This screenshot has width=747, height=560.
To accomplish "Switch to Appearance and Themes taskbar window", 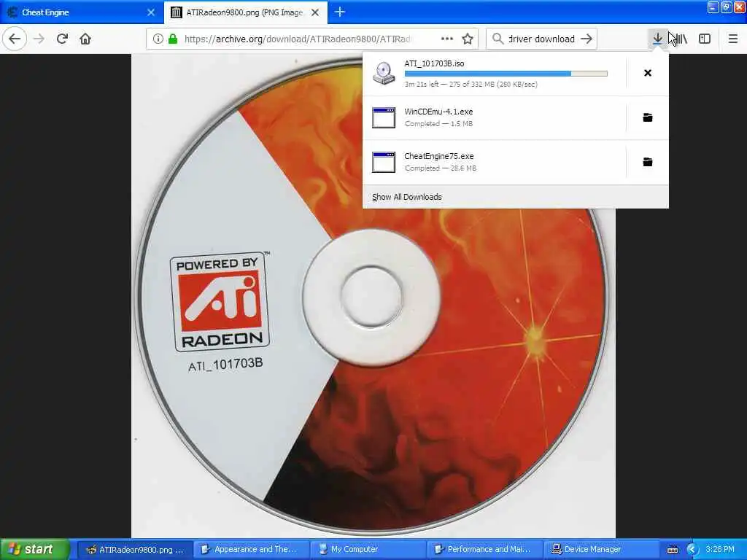I will pyautogui.click(x=252, y=550).
